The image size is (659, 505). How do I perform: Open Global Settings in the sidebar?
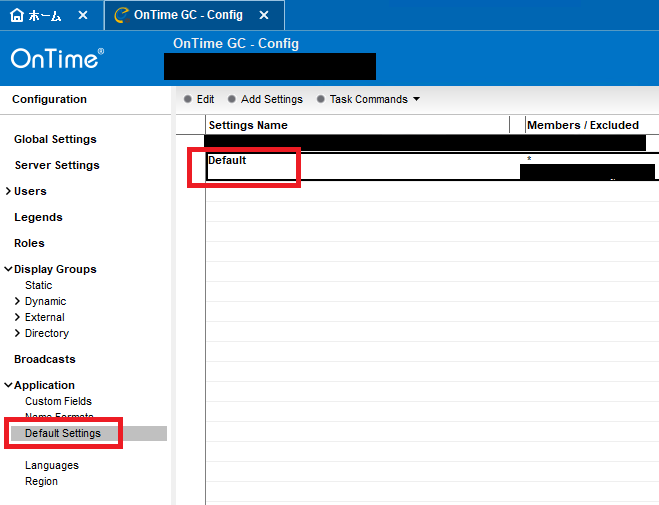click(55, 139)
